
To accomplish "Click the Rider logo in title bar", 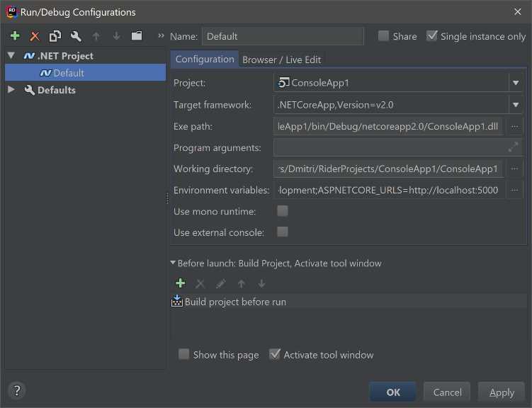I will point(11,12).
